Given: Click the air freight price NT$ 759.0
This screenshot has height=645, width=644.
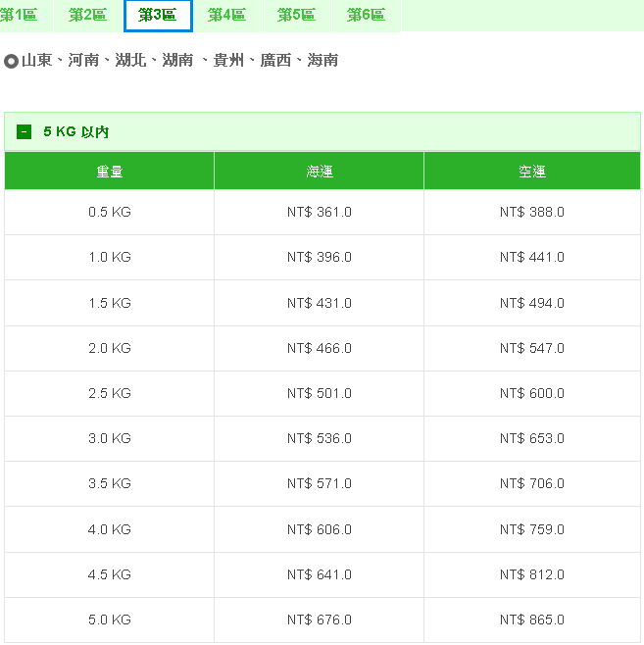Looking at the screenshot, I should pos(531,529).
